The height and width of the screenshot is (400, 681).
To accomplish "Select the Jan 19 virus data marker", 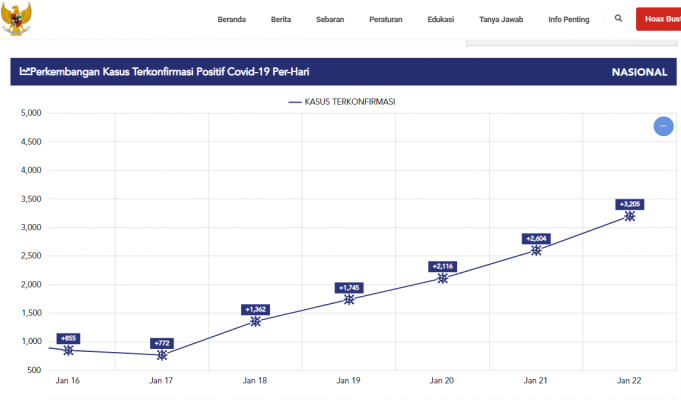I will (349, 299).
